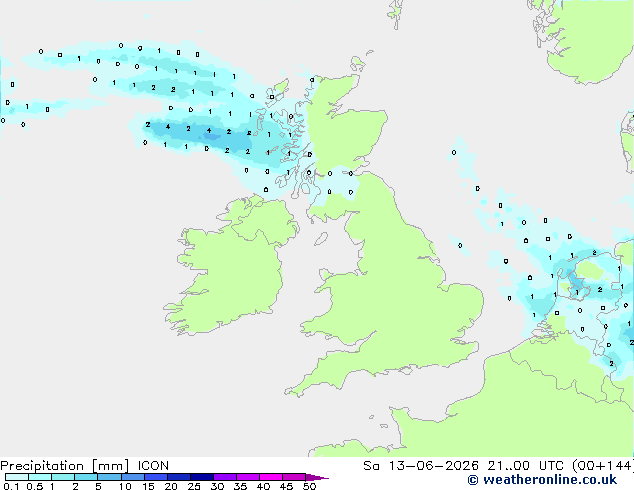The height and width of the screenshot is (490, 634).
Task: Click the 0.1–0.5 mm legend color swatch
Action: pos(17,477)
